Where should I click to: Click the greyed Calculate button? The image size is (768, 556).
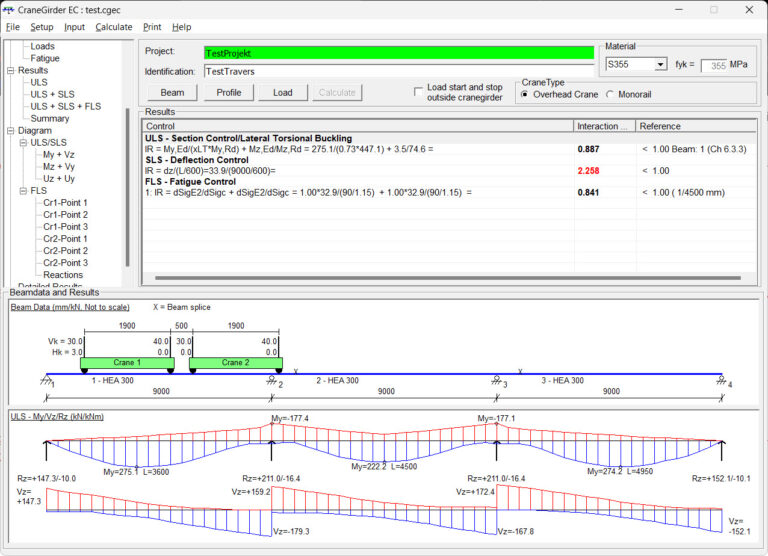click(x=337, y=93)
